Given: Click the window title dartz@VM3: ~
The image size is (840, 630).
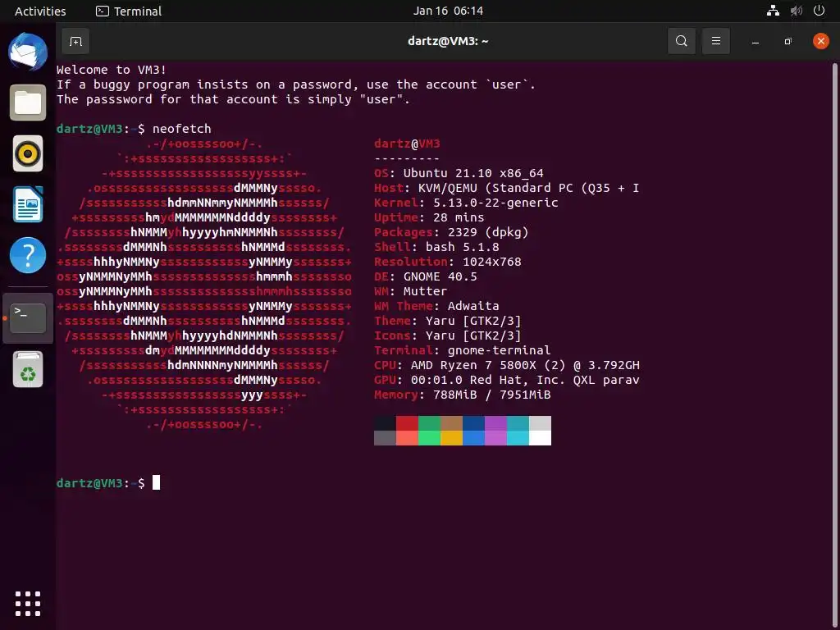Looking at the screenshot, I should (448, 41).
